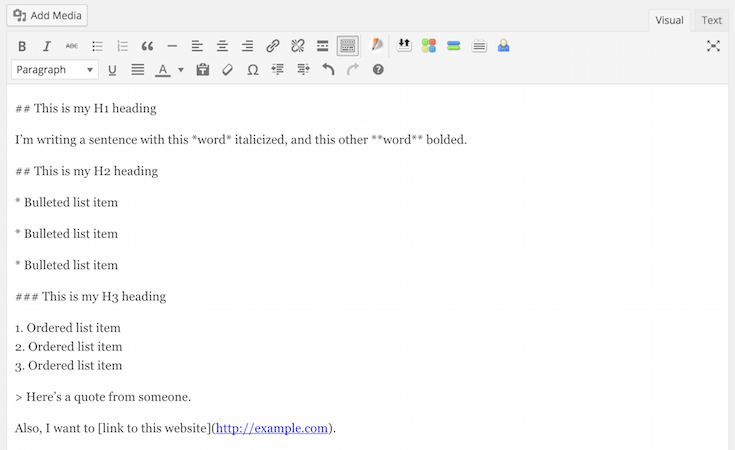Click '2. Ordered list item' line
Image resolution: width=735 pixels, height=450 pixels.
68,347
